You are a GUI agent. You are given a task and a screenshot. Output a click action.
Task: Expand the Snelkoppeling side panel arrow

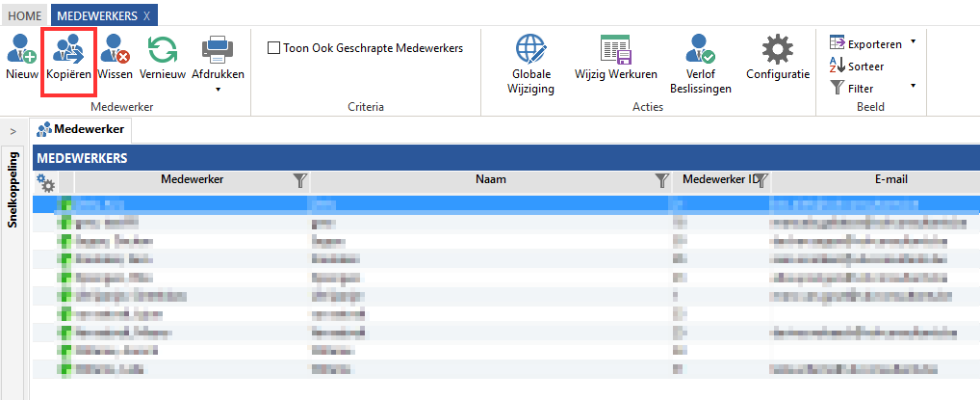click(x=13, y=130)
